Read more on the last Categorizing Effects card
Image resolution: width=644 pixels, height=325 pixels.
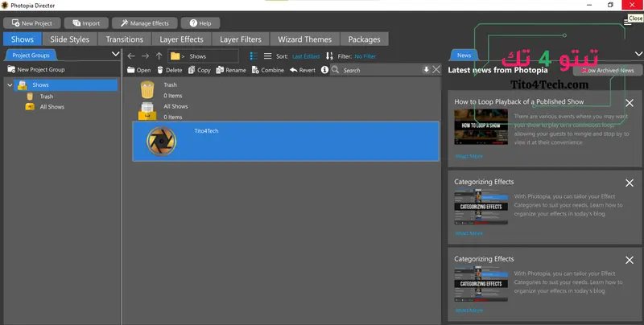[x=469, y=311]
